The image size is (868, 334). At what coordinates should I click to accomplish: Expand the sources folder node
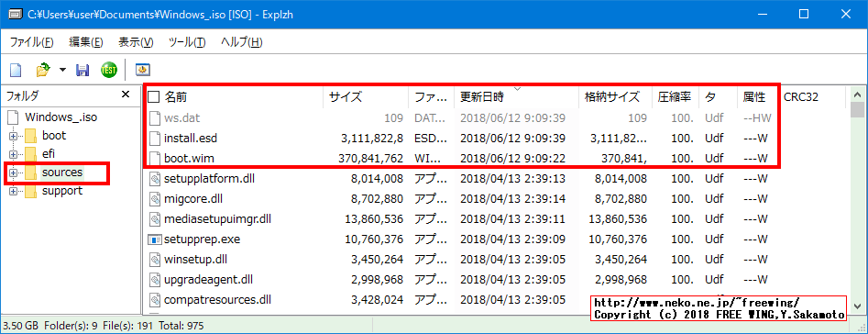[x=13, y=173]
